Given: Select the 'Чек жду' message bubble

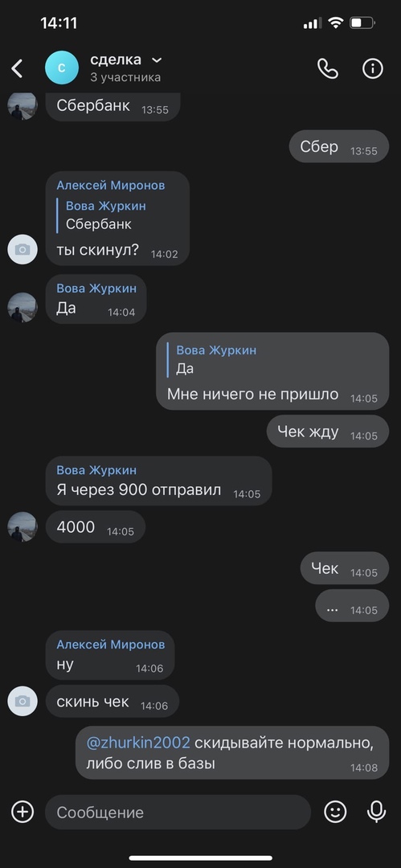Looking at the screenshot, I should coord(328,432).
